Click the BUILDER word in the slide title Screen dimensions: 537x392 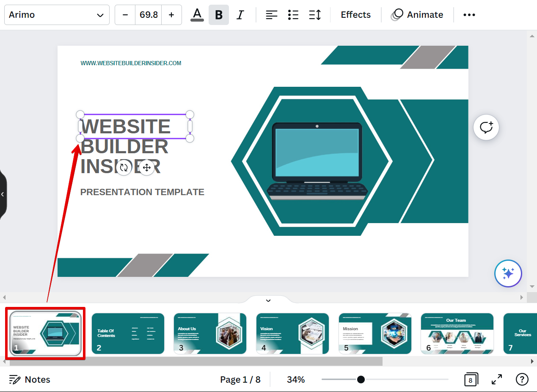click(x=124, y=146)
